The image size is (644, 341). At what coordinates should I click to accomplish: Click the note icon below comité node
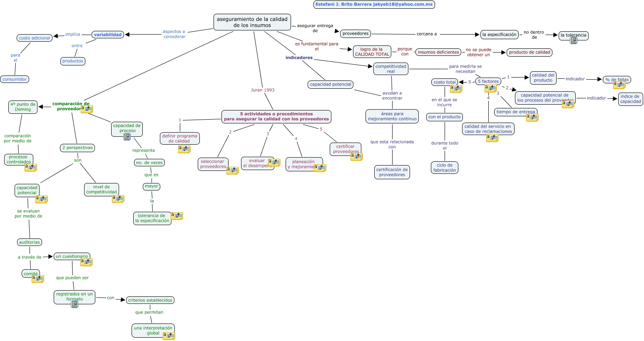point(37,279)
